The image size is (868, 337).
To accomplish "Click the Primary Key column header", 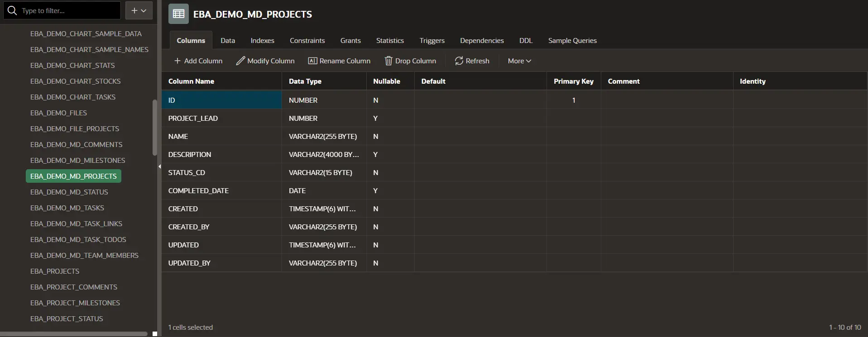I will [x=574, y=81].
